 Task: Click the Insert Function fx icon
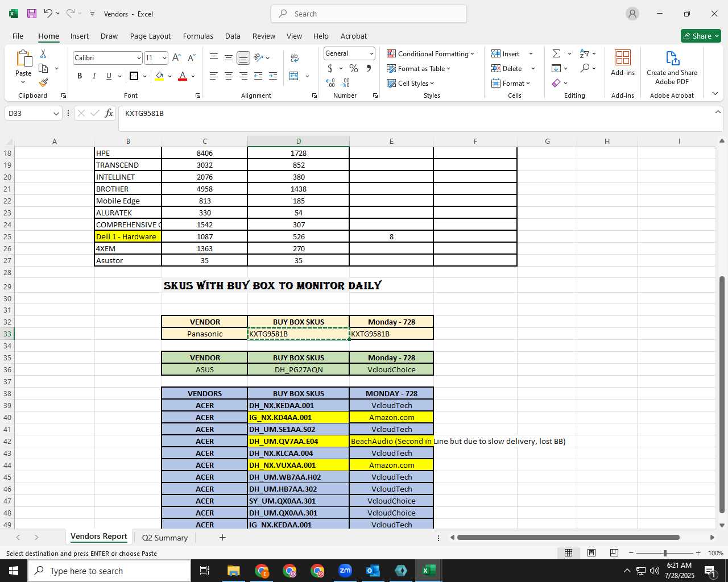click(109, 113)
